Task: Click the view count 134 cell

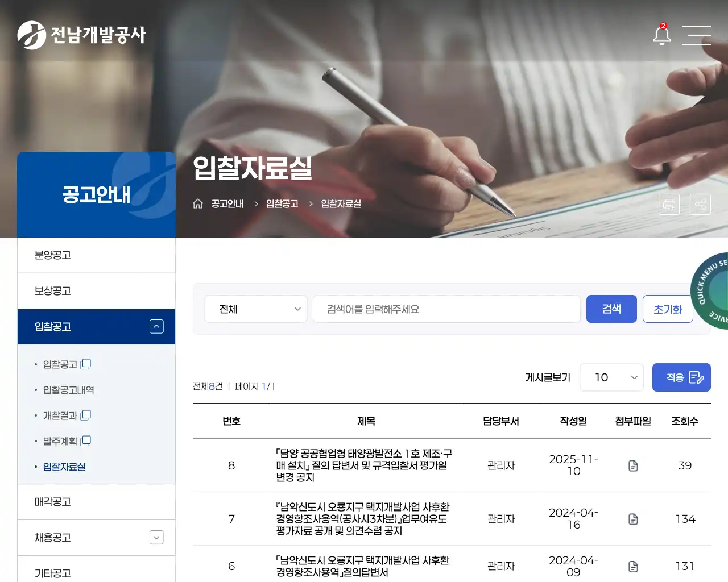Action: 685,519
